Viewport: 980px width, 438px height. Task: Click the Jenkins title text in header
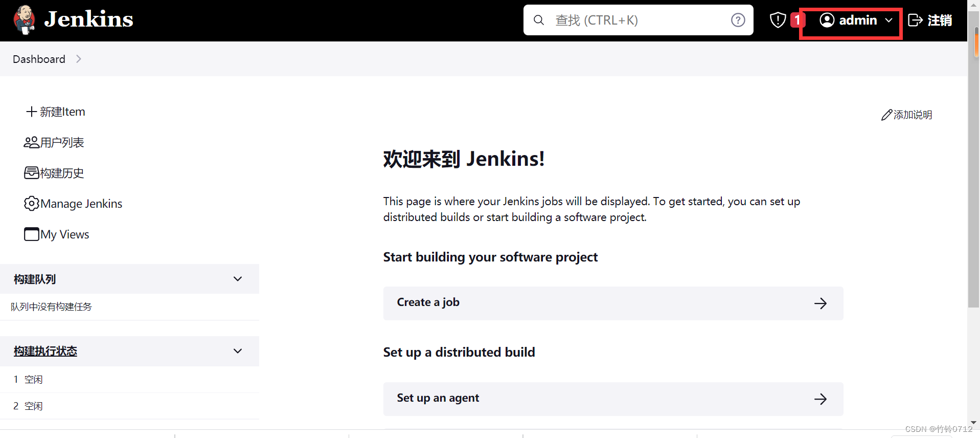coord(88,19)
